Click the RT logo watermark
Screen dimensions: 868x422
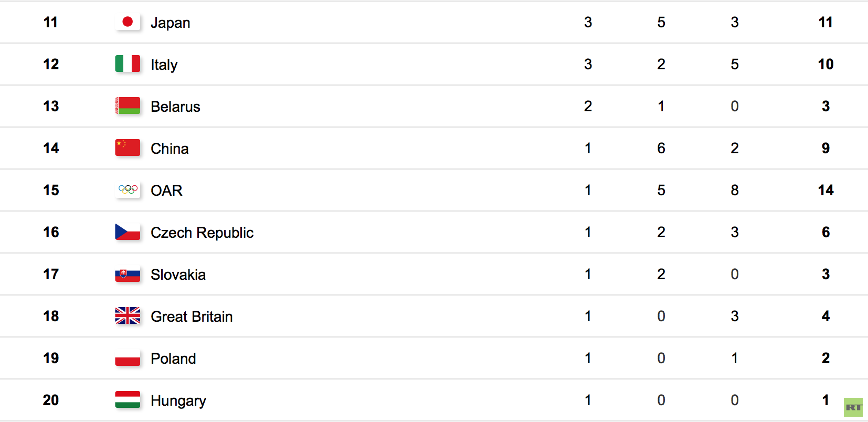tap(853, 407)
